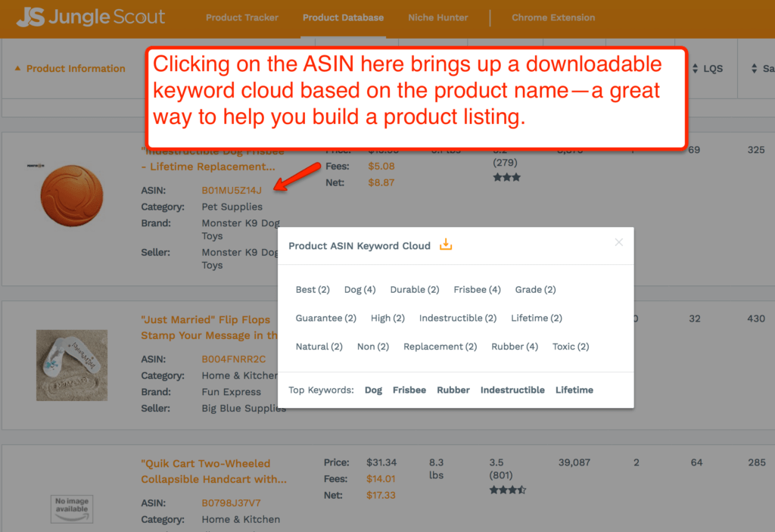The image size is (775, 532).
Task: Open the Quik Cart Two-Wheeled Handcart title
Action: [213, 471]
